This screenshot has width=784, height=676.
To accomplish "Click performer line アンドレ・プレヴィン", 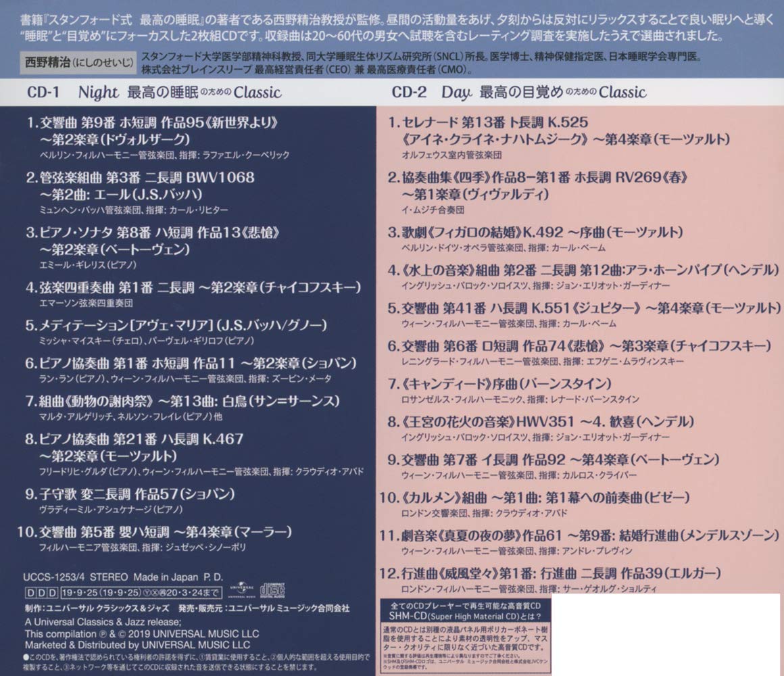I will 517,551.
